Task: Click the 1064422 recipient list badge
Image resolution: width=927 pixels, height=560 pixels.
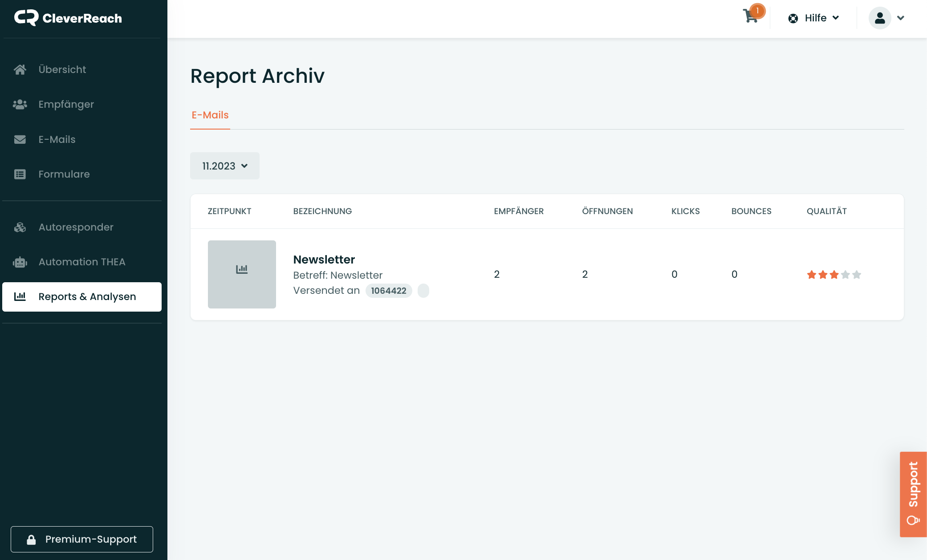Action: (388, 291)
